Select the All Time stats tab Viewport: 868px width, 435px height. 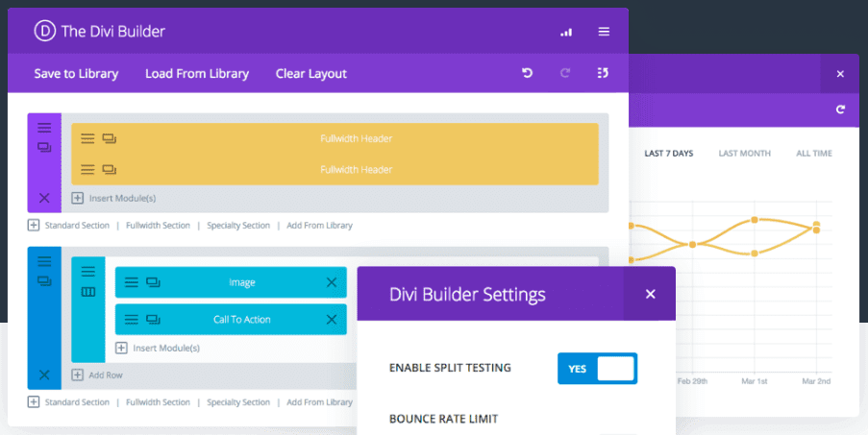(x=813, y=154)
